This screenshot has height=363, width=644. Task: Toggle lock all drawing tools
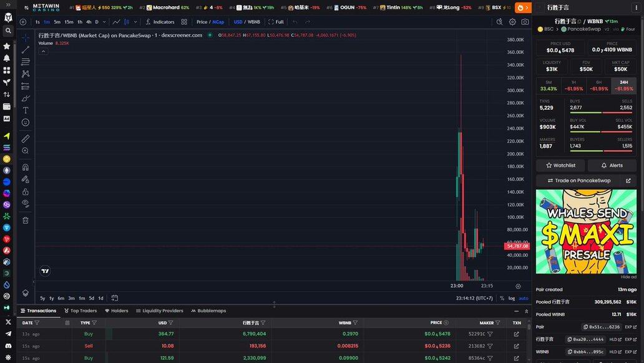pos(26,191)
